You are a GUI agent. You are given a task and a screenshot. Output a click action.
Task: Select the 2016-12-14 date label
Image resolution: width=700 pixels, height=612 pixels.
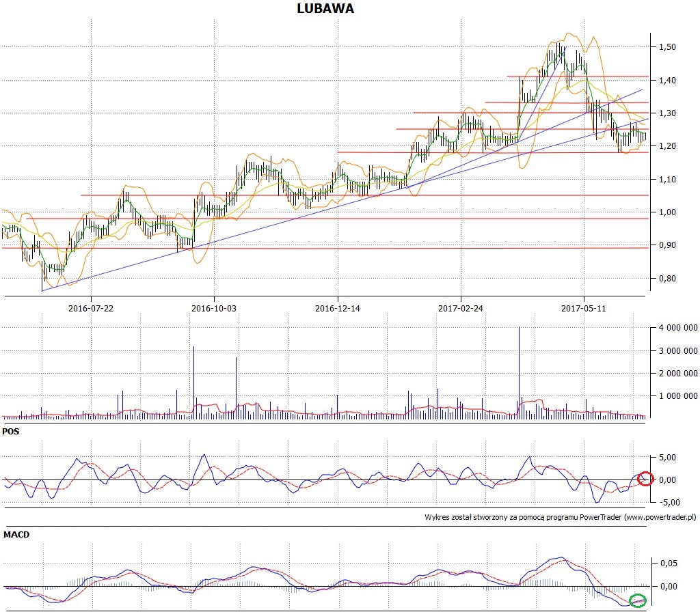tap(338, 308)
